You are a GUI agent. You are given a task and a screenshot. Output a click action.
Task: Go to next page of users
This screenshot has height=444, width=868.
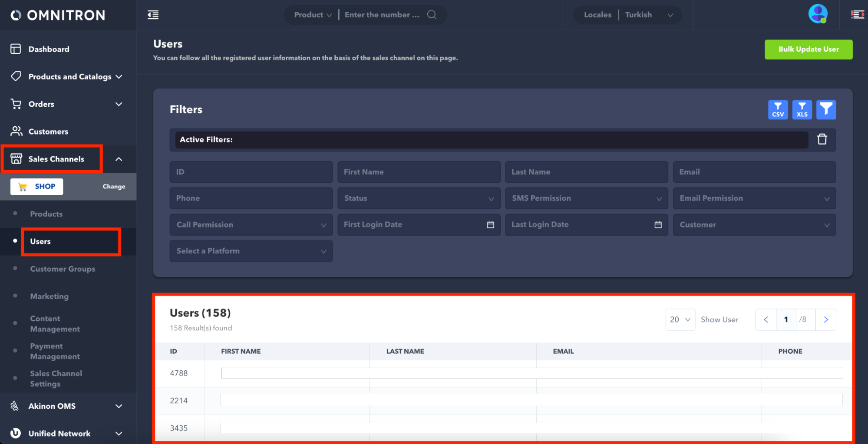[x=825, y=320]
